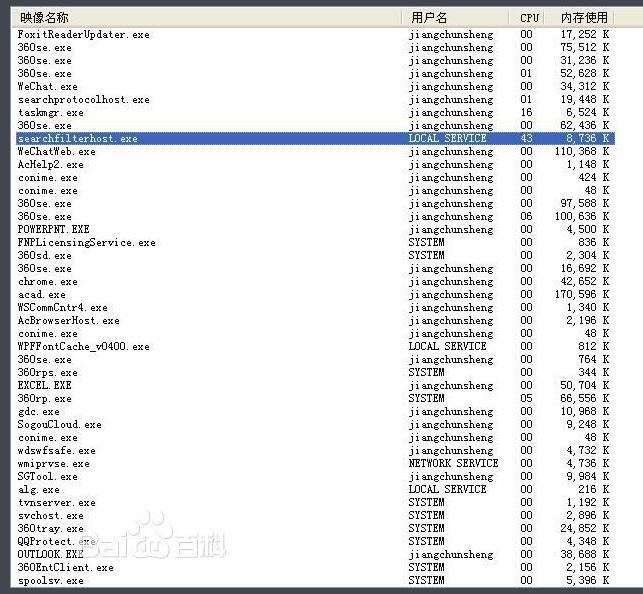This screenshot has height=594, width=643.
Task: Select the alg.exe process
Action: click(315, 489)
